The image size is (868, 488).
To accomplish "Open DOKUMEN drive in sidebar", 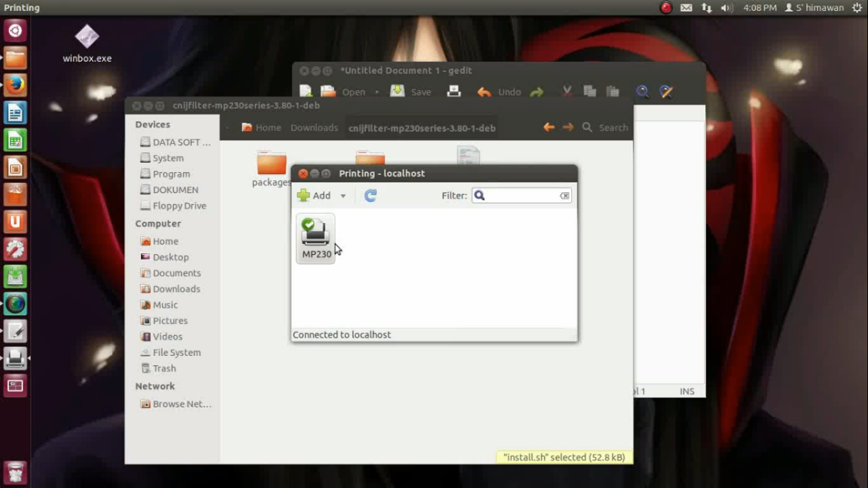I will (x=169, y=190).
